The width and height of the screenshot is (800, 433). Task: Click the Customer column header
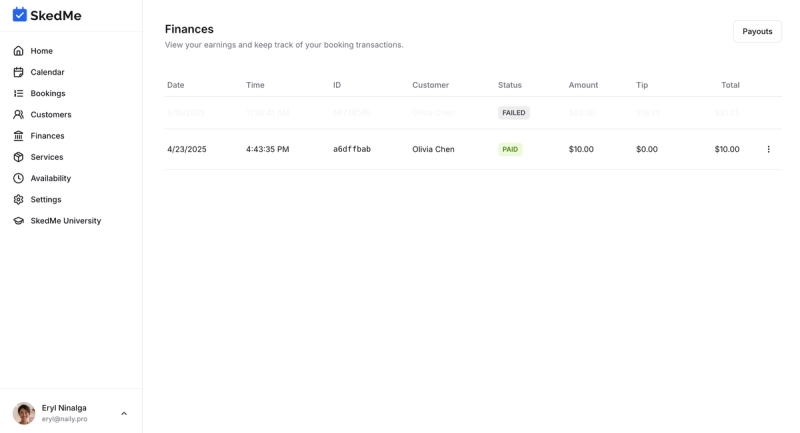431,85
